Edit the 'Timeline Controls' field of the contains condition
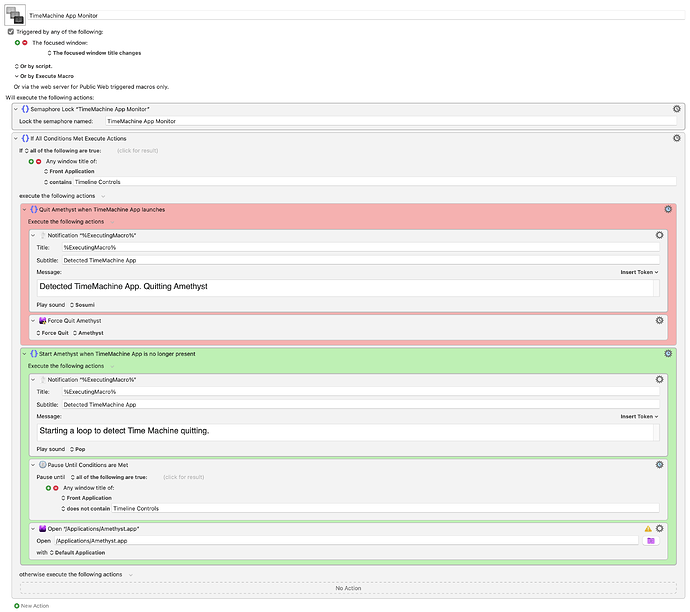The image size is (690, 612). 374,182
